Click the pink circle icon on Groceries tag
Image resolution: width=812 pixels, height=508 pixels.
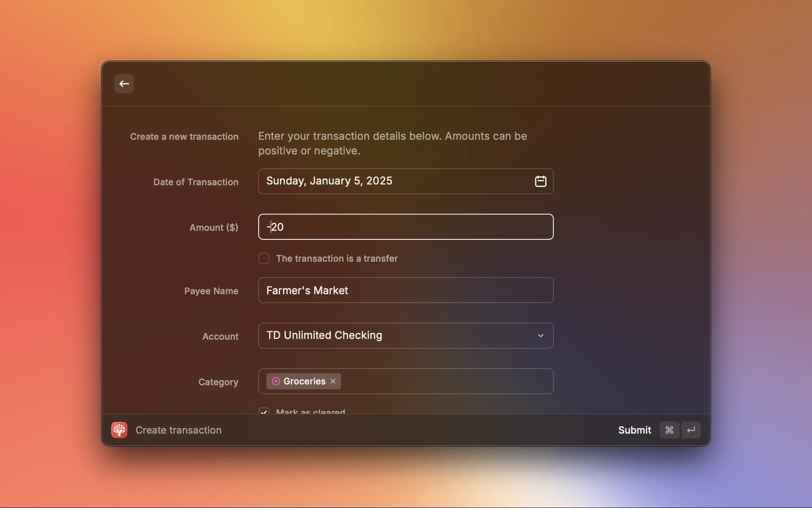click(276, 381)
